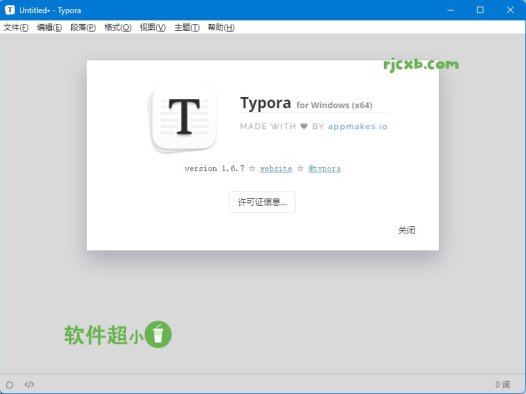526x394 pixels.
Task: Open the 视图(V) menu
Action: pyautogui.click(x=153, y=27)
